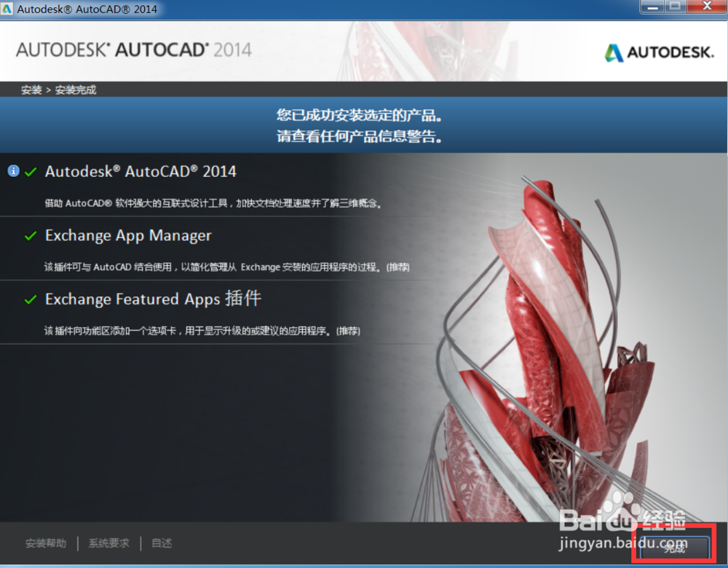Select the Autodesk triangle emblem

point(614,52)
